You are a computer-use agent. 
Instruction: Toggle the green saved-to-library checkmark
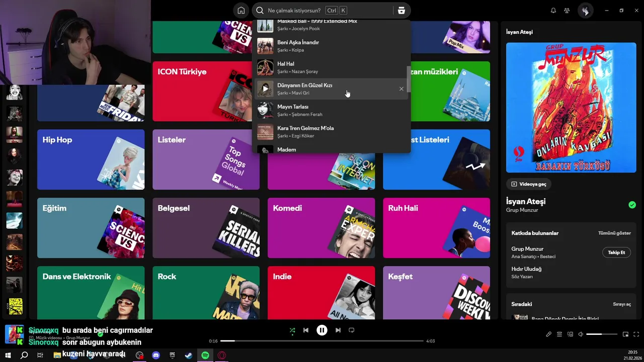click(x=632, y=205)
